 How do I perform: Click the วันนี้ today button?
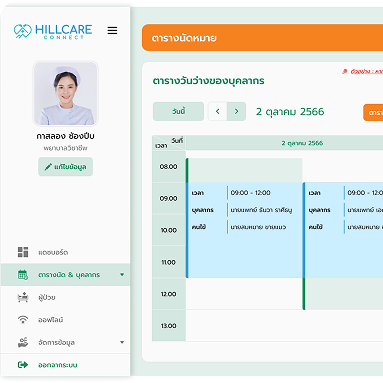pos(178,111)
